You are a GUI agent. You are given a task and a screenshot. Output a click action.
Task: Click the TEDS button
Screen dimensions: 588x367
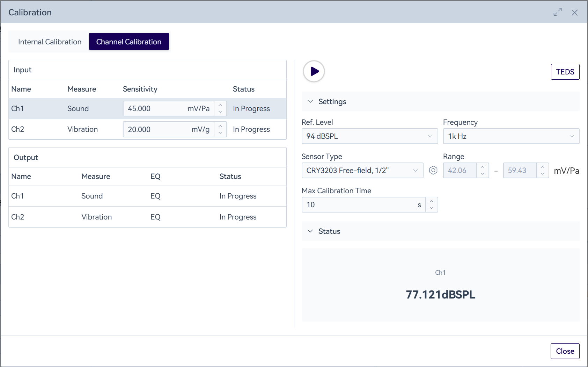click(x=565, y=72)
